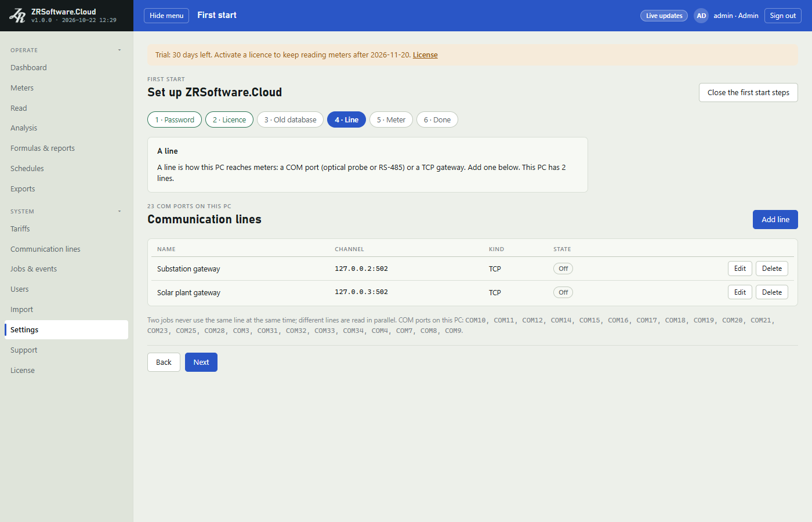Open the License link in trial banner

coord(425,55)
